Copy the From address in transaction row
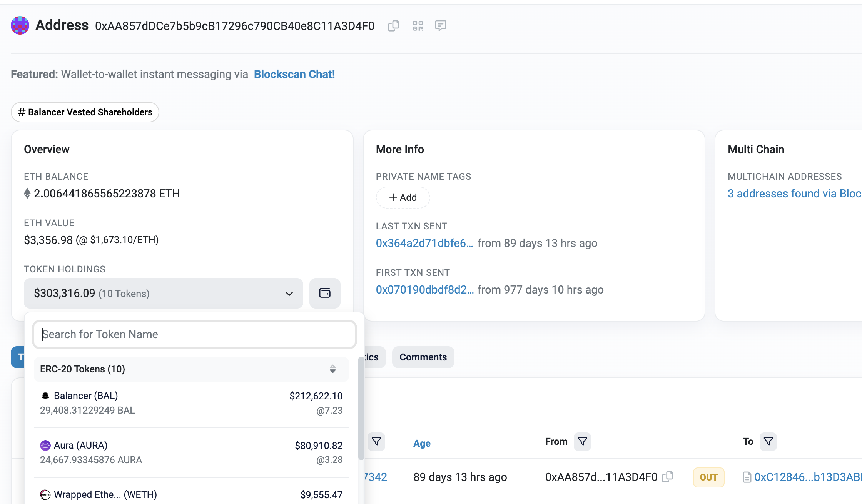Viewport: 862px width, 504px height. point(668,477)
